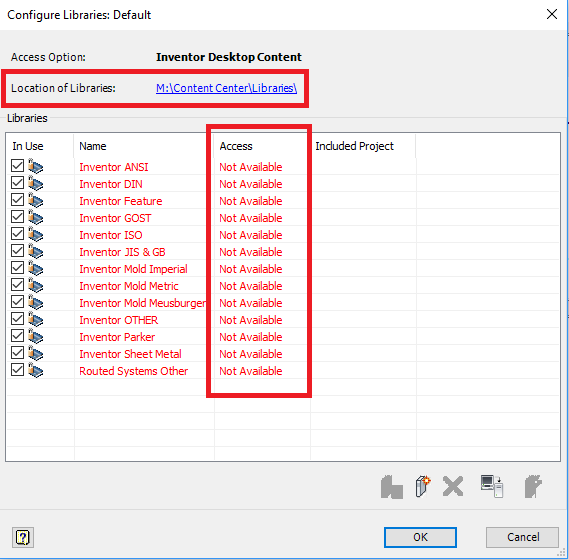The width and height of the screenshot is (569, 560).
Task: Click the library icon beside Inventor Mold Metric
Action: (x=36, y=285)
